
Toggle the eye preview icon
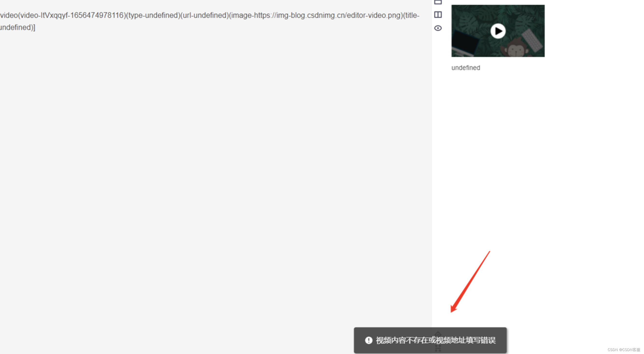point(438,28)
